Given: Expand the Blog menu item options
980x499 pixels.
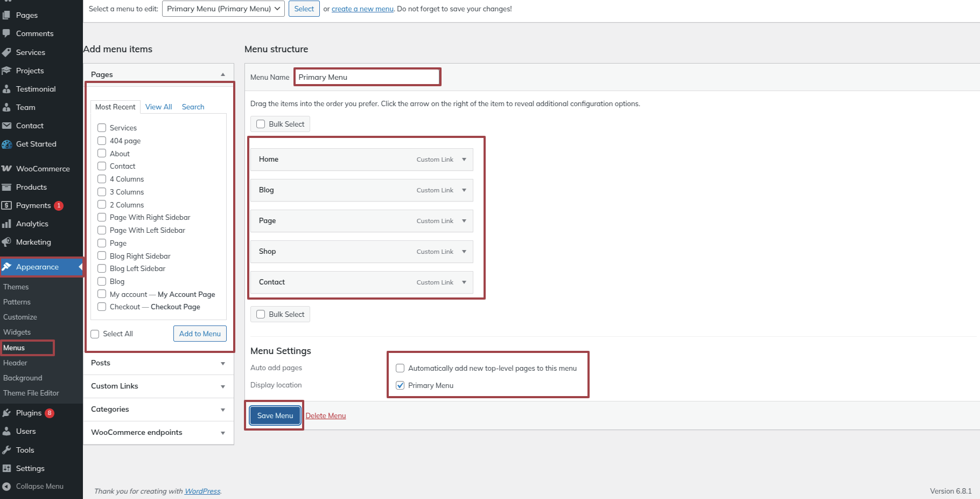Looking at the screenshot, I should (464, 190).
